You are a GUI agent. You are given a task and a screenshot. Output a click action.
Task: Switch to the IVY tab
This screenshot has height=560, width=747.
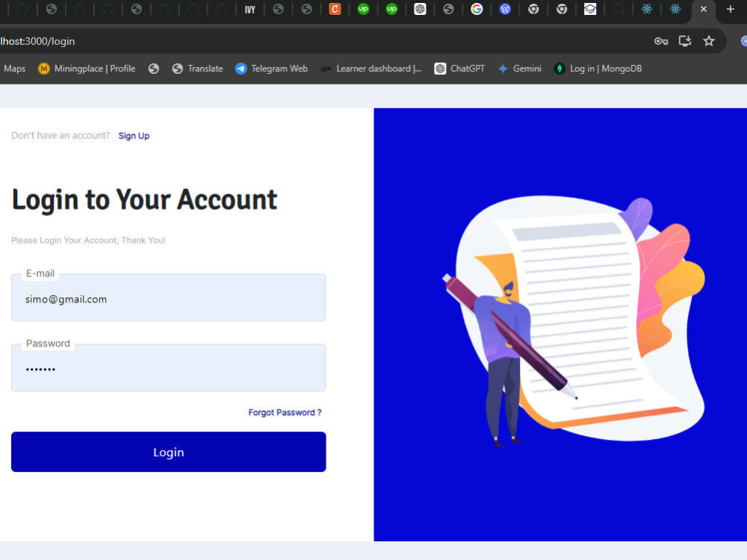pos(250,10)
